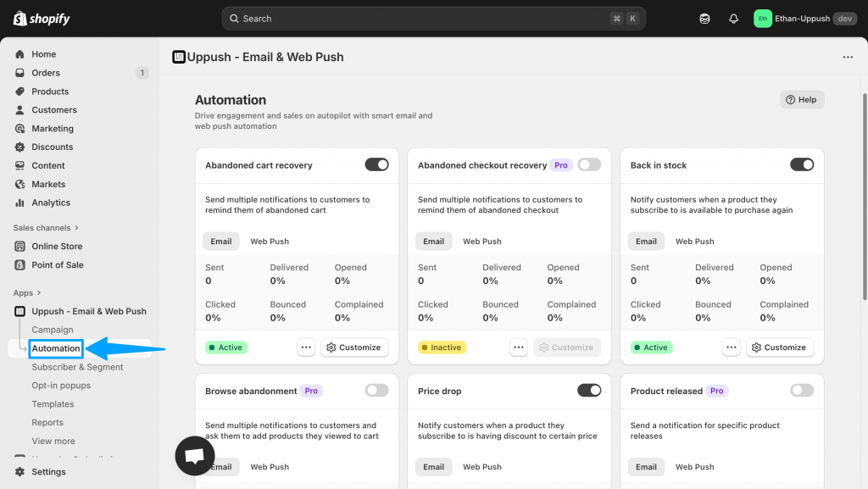868x489 pixels.
Task: Click the Sidekick assistant icon in top bar
Action: point(704,19)
